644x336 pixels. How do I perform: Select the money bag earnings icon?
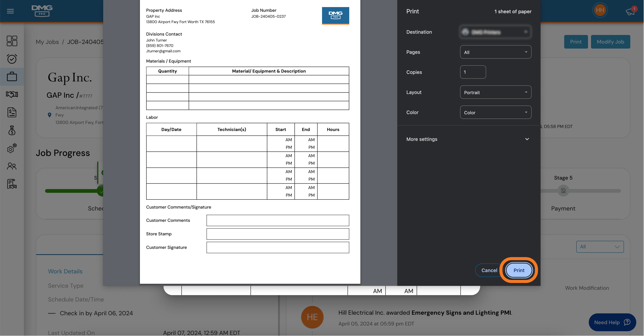click(12, 130)
